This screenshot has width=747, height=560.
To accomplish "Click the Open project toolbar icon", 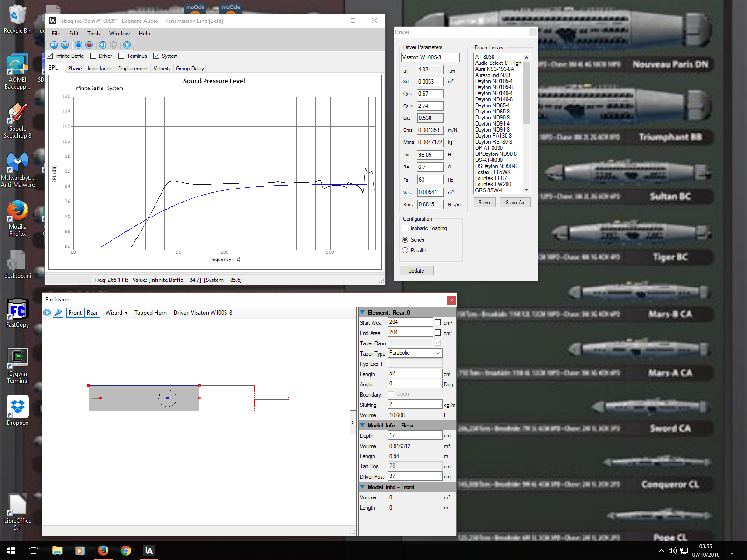I will coord(65,45).
